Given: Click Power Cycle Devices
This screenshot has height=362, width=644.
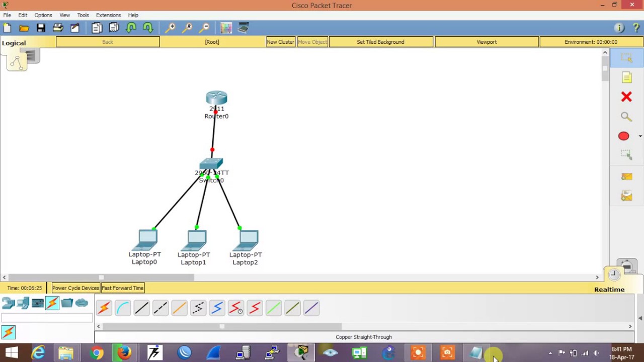Looking at the screenshot, I should [x=75, y=288].
